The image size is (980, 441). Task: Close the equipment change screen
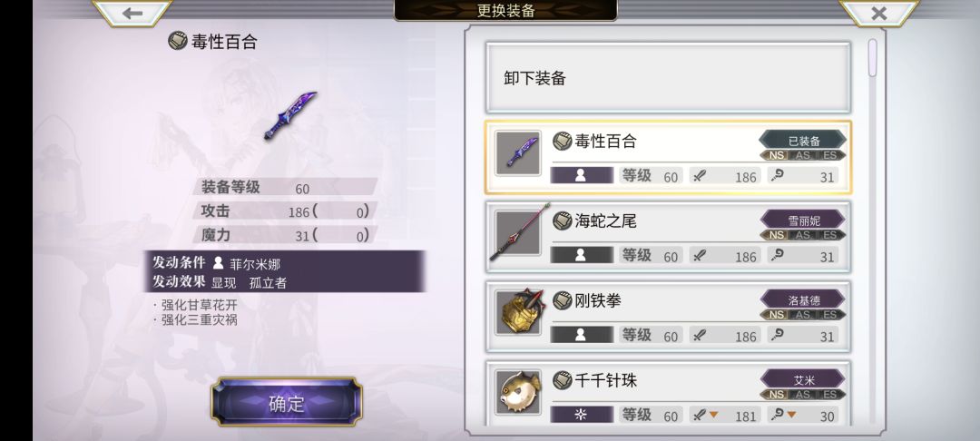pos(878,13)
